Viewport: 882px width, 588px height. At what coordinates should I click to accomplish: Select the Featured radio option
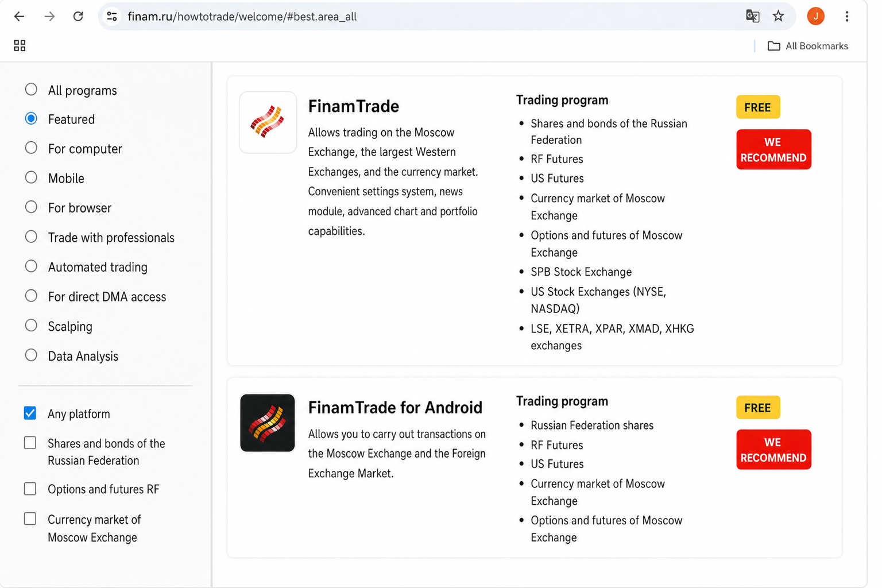(x=31, y=119)
